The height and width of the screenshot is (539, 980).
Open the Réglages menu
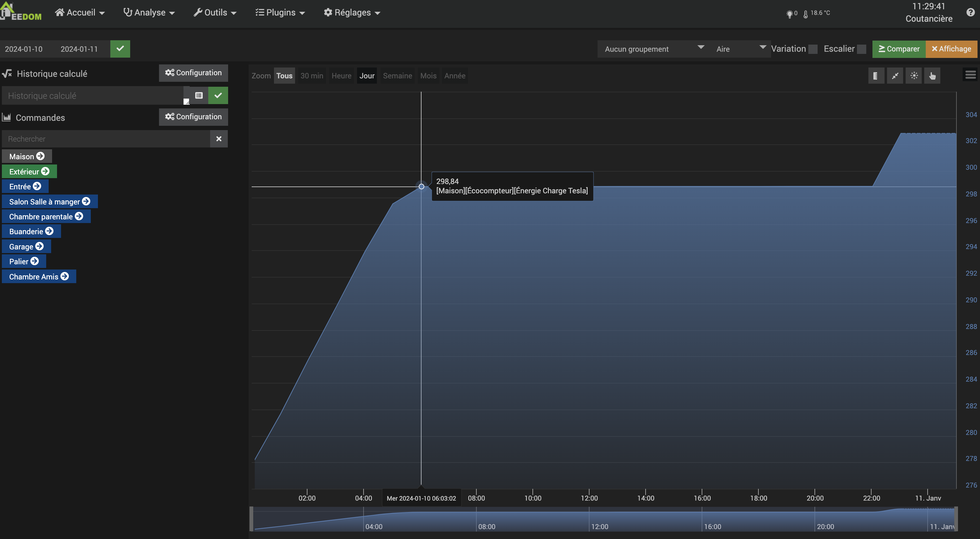352,12
